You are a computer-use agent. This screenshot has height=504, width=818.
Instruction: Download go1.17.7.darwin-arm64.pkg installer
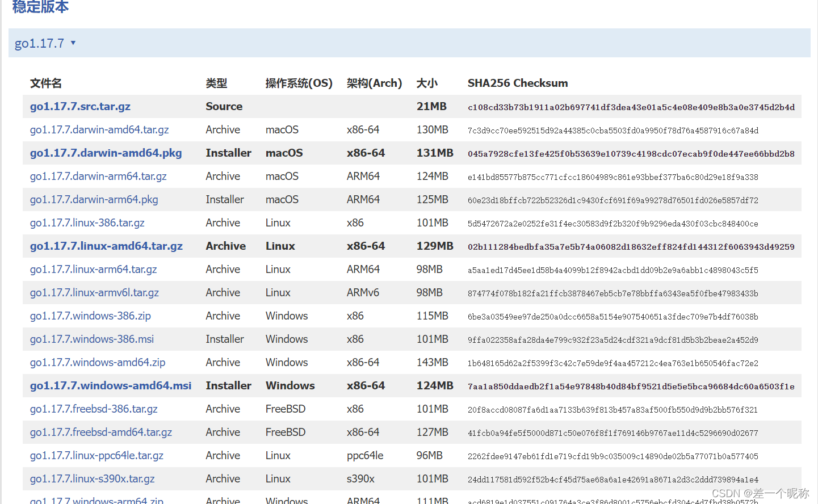click(94, 200)
